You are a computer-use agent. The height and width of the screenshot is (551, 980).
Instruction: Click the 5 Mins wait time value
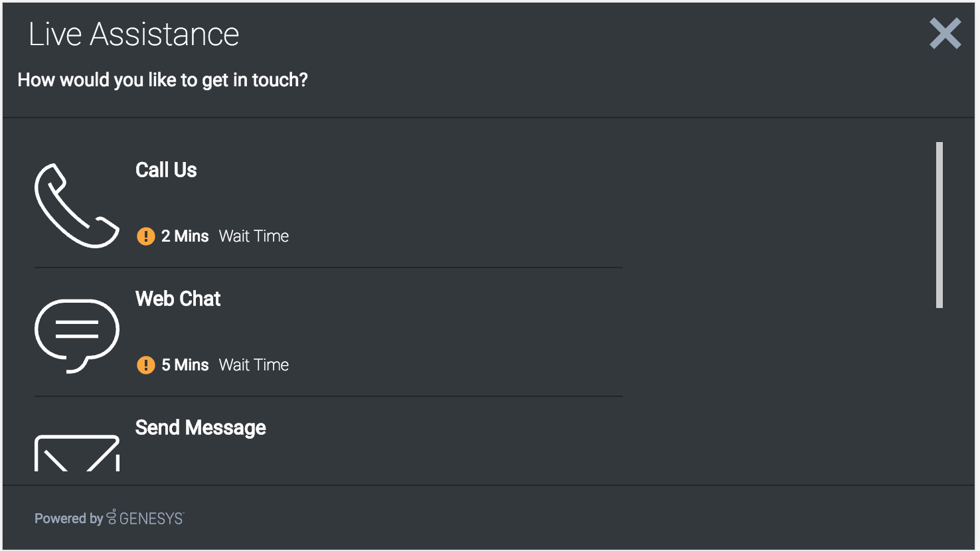coord(185,365)
